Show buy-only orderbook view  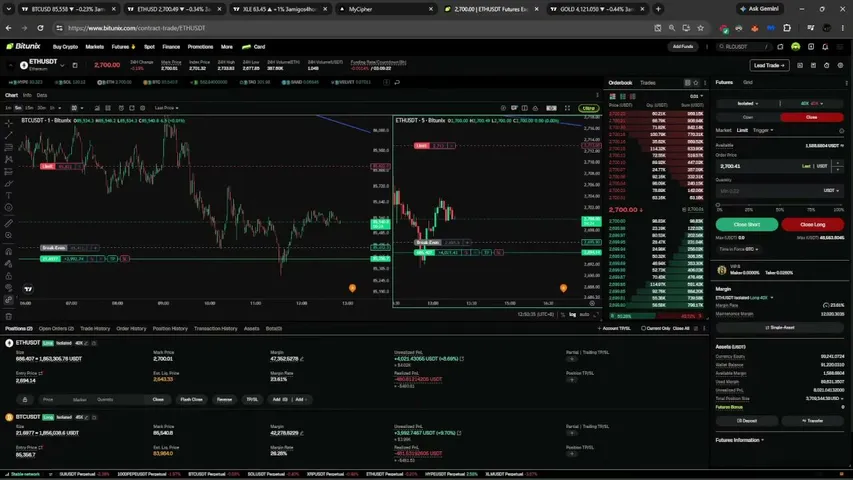[623, 96]
